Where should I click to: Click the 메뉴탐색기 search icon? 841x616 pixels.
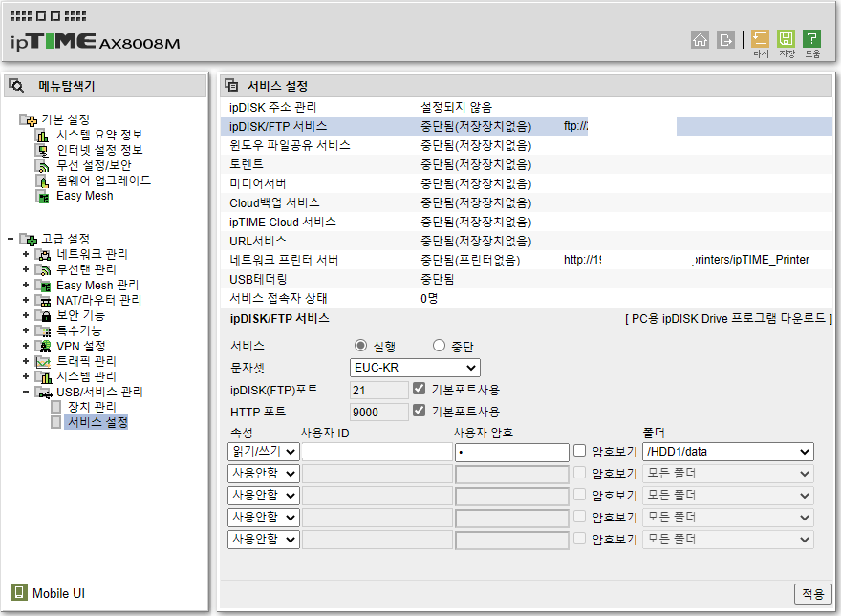point(16,86)
